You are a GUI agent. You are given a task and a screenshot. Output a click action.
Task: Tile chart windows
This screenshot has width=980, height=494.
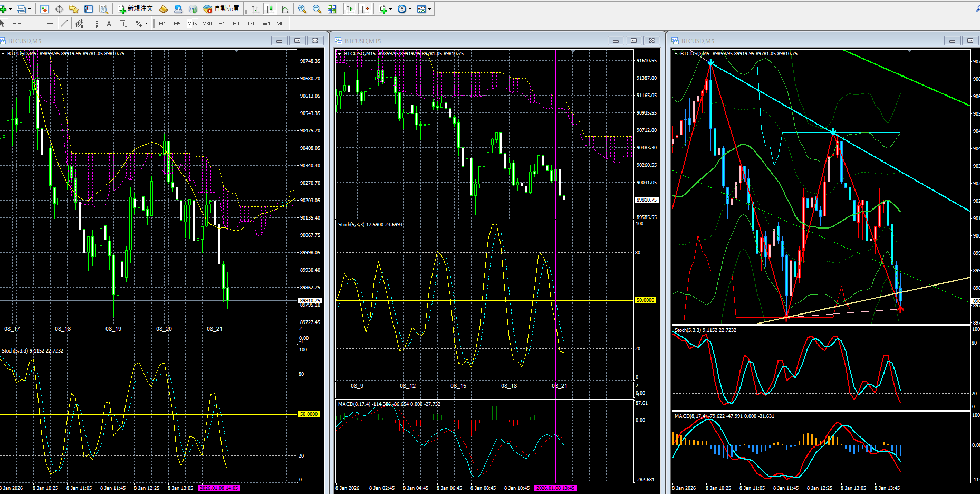(332, 9)
